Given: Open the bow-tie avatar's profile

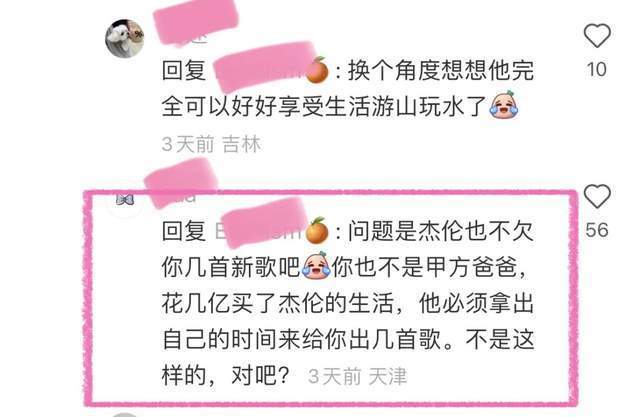Looking at the screenshot, I should click(125, 200).
